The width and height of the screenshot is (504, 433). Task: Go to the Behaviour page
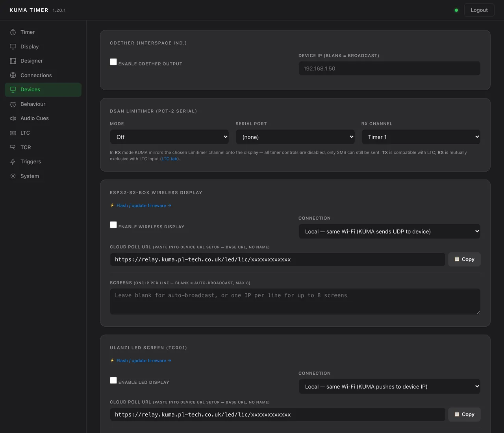pyautogui.click(x=43, y=104)
